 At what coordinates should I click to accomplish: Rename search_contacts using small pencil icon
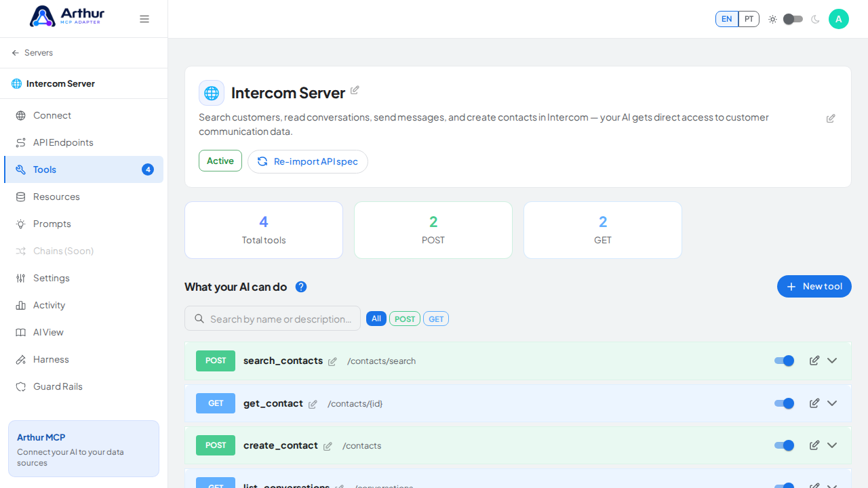[x=332, y=362]
